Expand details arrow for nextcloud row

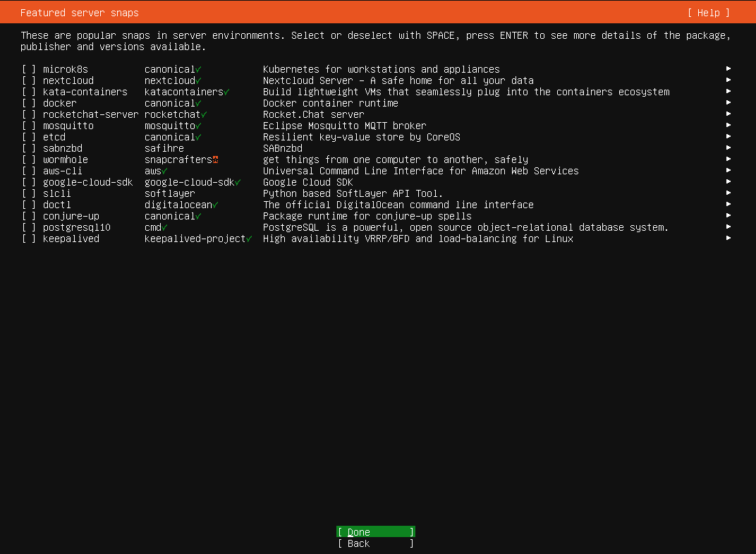(x=728, y=80)
